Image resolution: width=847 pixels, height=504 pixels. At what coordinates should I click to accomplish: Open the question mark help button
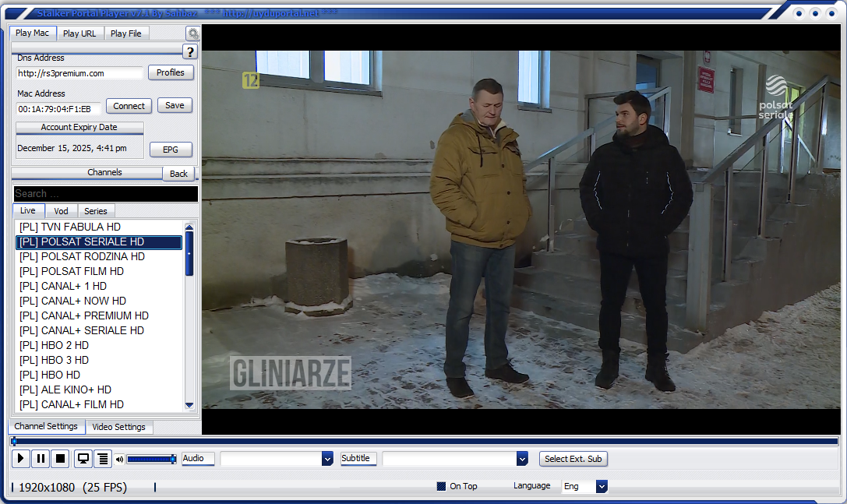[189, 52]
